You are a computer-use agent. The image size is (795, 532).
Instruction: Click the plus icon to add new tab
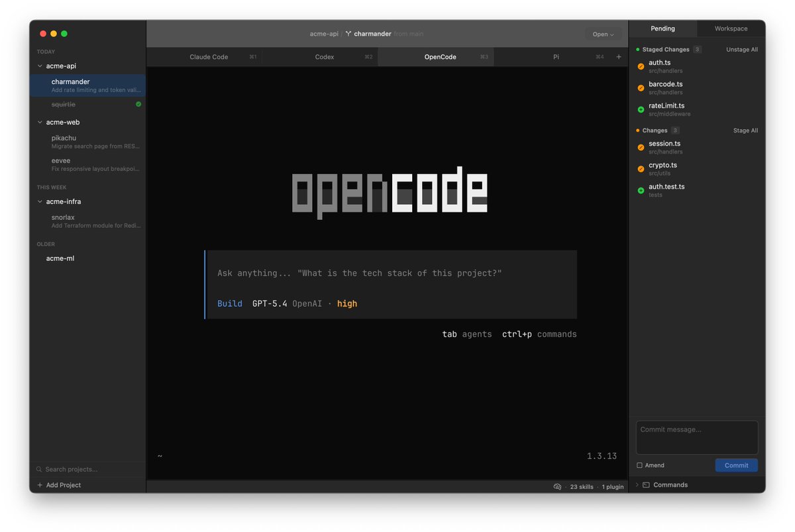coord(619,57)
